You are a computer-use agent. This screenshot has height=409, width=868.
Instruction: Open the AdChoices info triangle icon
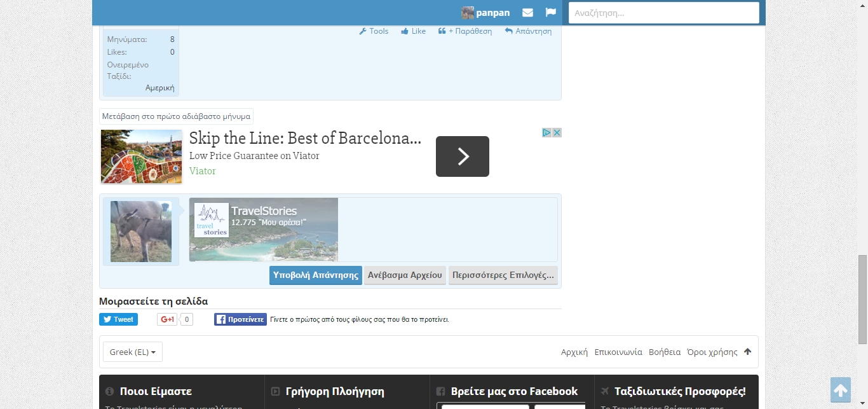(x=546, y=133)
